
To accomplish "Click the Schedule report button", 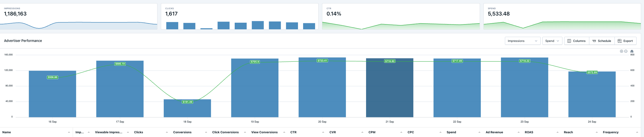I will 602,41.
